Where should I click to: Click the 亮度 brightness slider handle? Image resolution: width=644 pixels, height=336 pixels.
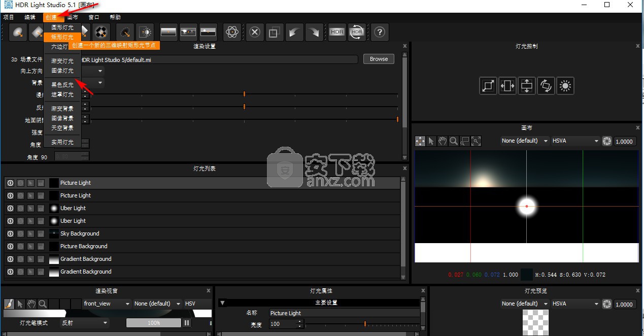coord(365,323)
